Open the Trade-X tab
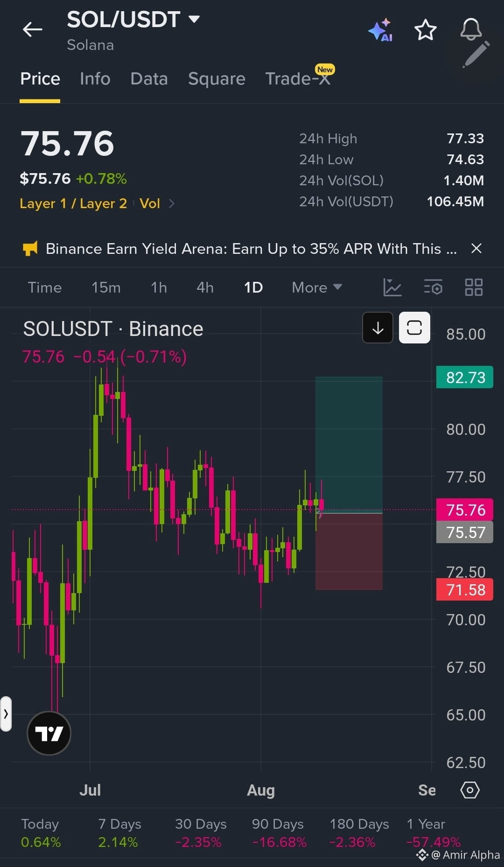This screenshot has height=867, width=504. point(298,79)
